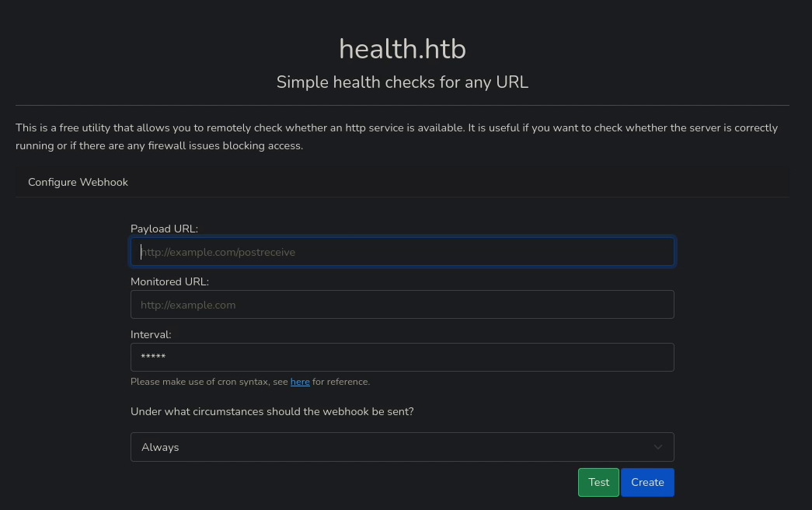Open the cron syntax 'here' link
812x510 pixels.
(300, 382)
